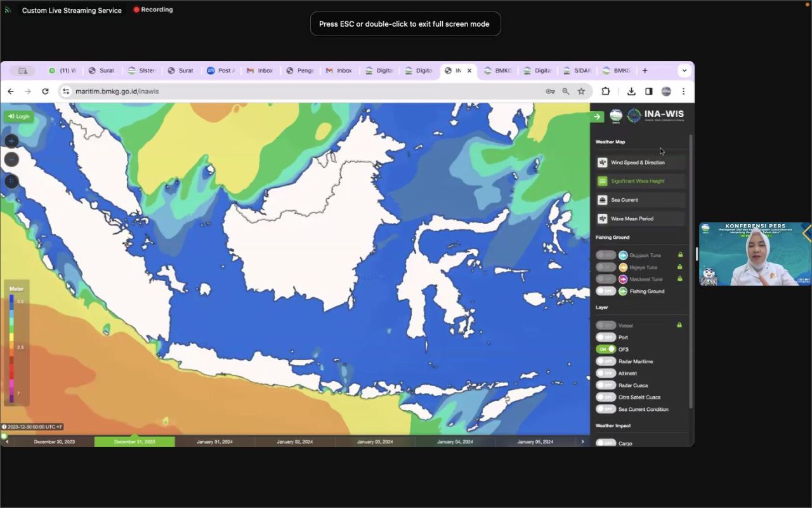Switch on the Fishing Ground toggle
812x508 pixels.
click(x=606, y=291)
